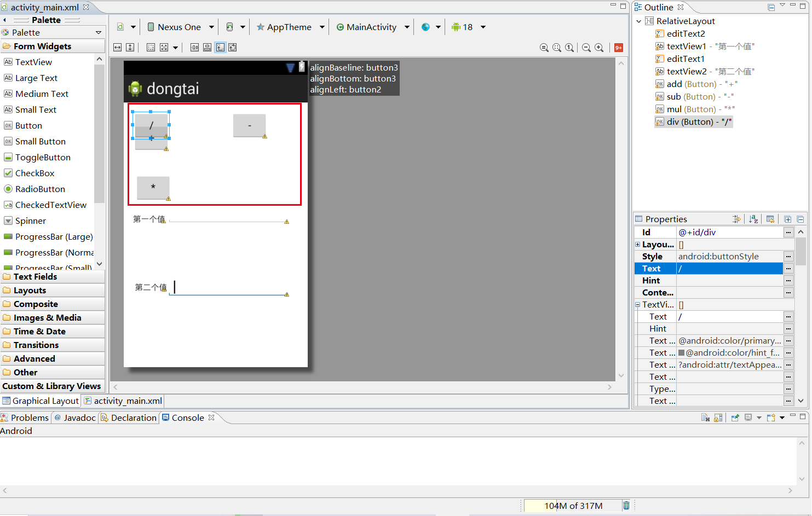Select ToggleButton widget in the palette
812x516 pixels.
click(43, 157)
